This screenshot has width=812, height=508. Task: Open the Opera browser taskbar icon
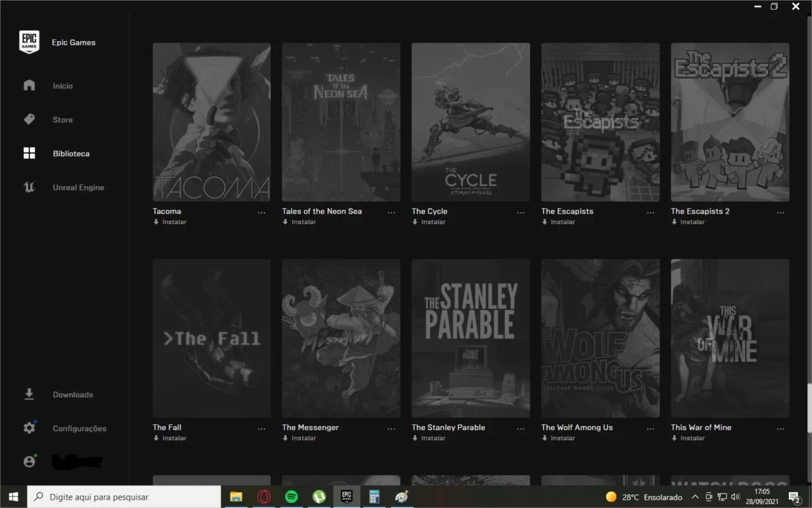264,497
